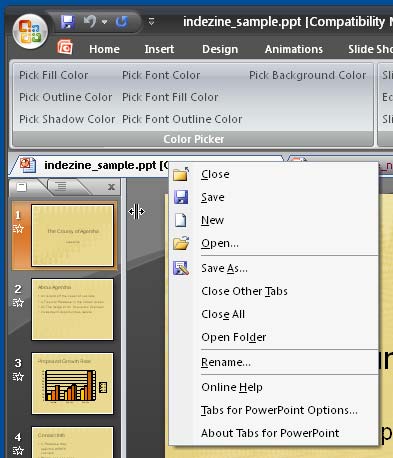Choose New from the context menu
The height and width of the screenshot is (458, 393).
(x=273, y=220)
